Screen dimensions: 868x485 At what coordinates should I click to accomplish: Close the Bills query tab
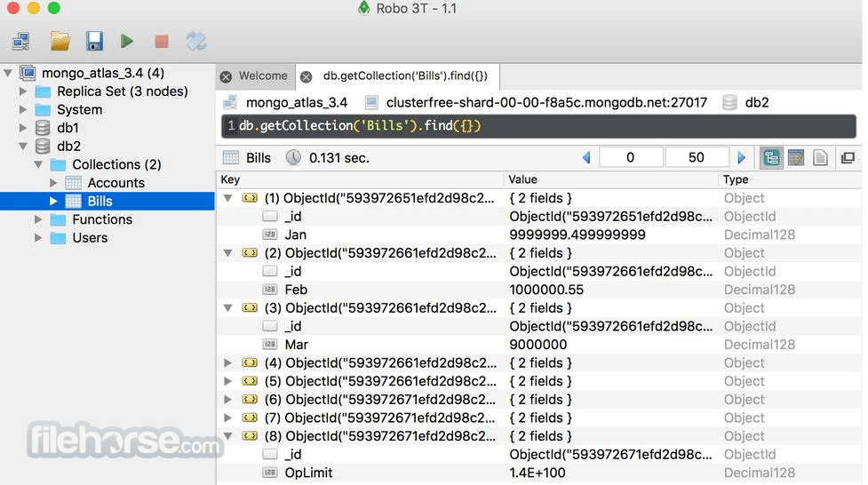coord(306,76)
